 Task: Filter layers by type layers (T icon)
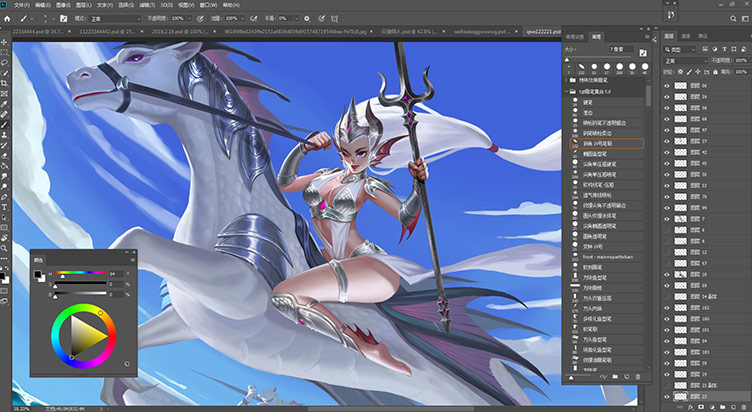pyautogui.click(x=724, y=49)
